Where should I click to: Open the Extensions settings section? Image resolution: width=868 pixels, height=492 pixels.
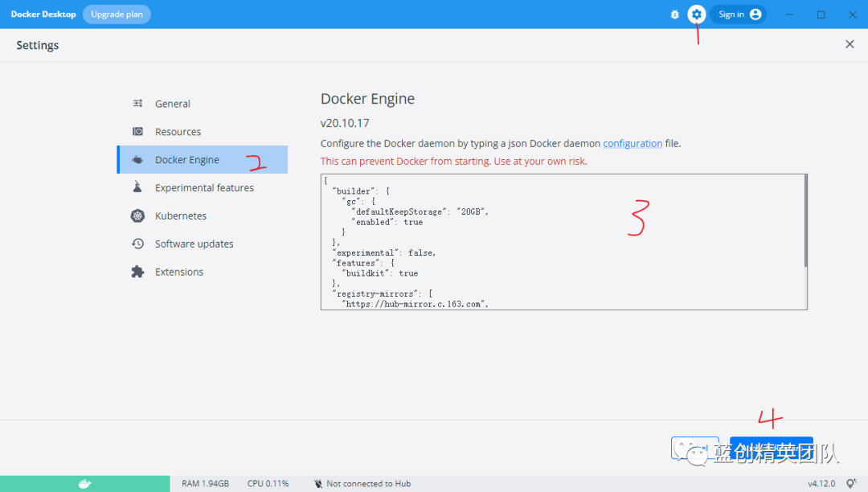202,272
